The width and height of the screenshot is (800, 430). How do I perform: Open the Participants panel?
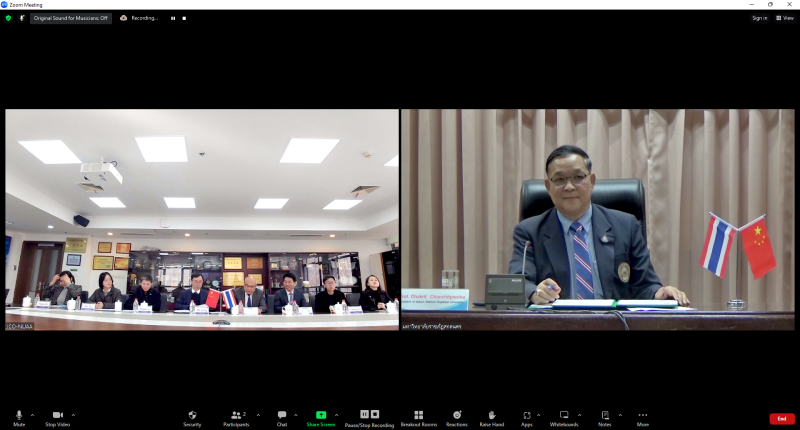coord(237,416)
